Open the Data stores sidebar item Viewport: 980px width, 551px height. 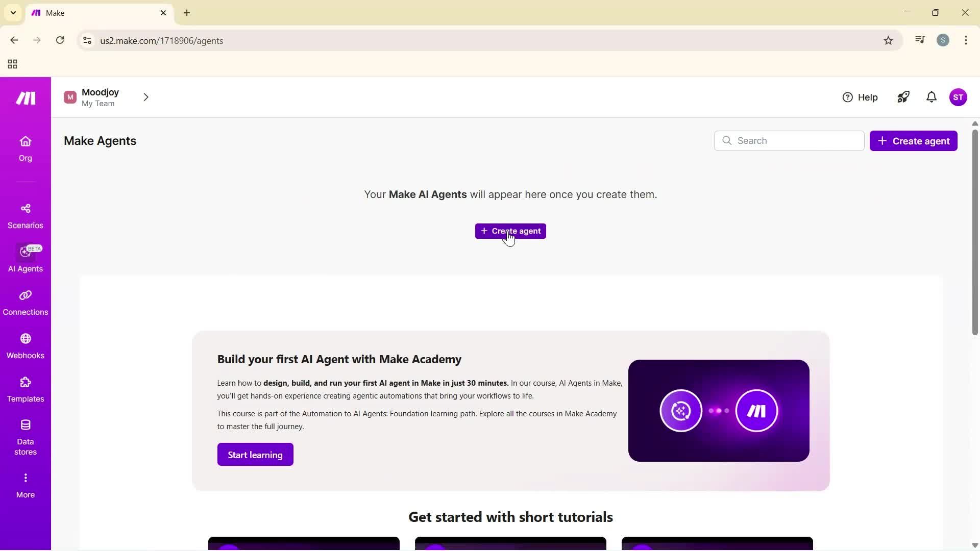26,437
